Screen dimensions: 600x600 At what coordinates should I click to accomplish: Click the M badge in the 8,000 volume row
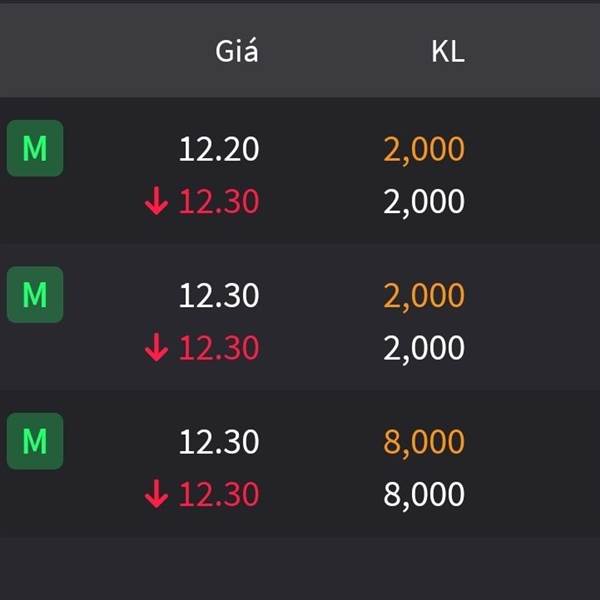coord(35,441)
